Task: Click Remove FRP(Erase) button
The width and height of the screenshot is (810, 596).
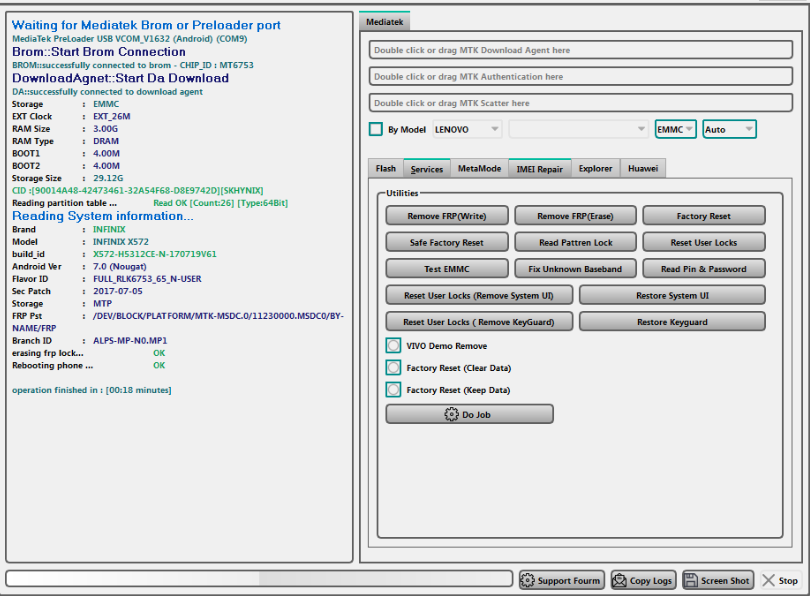Action: 575,216
